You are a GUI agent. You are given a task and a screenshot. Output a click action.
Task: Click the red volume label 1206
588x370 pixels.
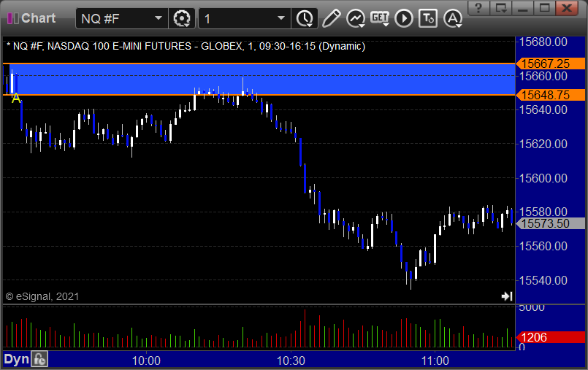pos(551,337)
